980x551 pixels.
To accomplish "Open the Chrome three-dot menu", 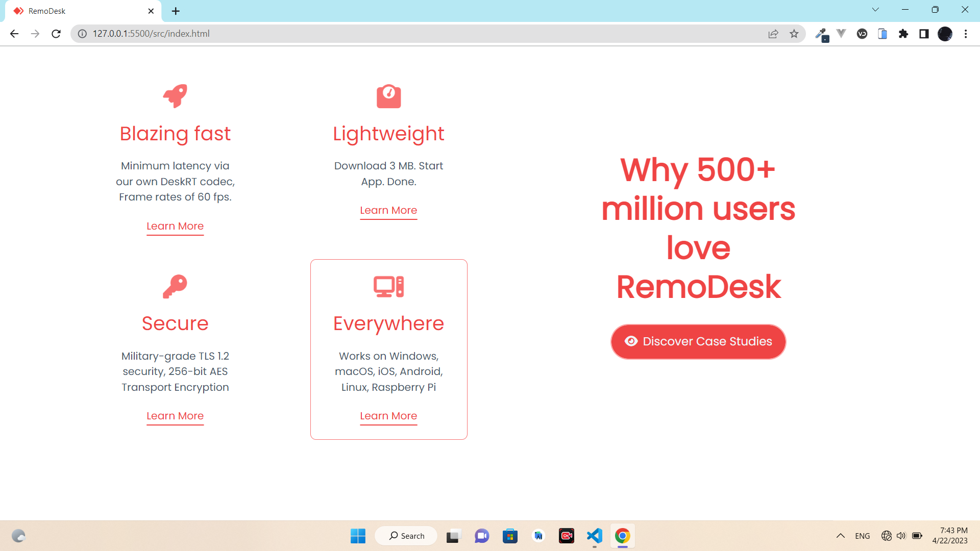I will [x=966, y=34].
